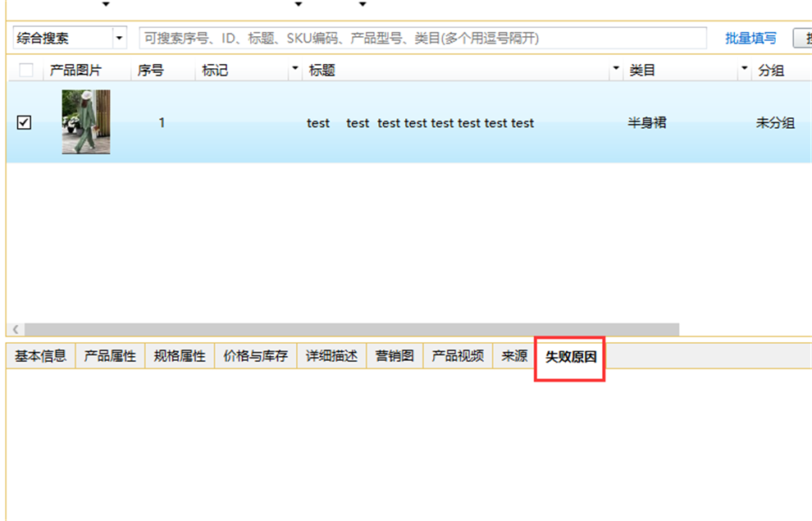Click the 半身裙 category cell
The height and width of the screenshot is (521, 812).
click(x=647, y=123)
